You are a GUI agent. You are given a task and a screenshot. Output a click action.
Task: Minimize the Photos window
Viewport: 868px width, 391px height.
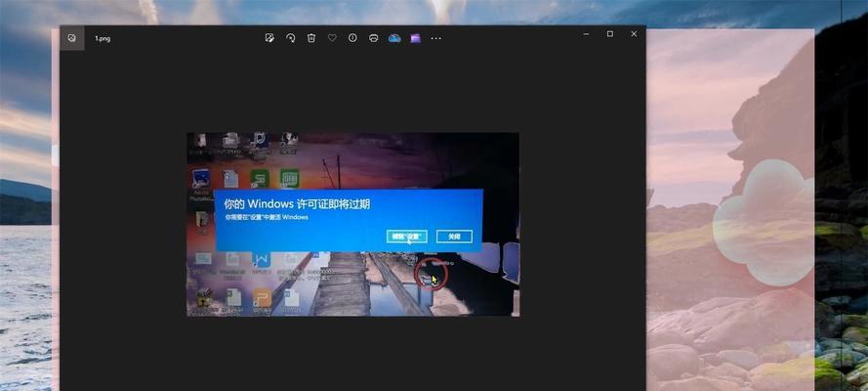(x=586, y=34)
